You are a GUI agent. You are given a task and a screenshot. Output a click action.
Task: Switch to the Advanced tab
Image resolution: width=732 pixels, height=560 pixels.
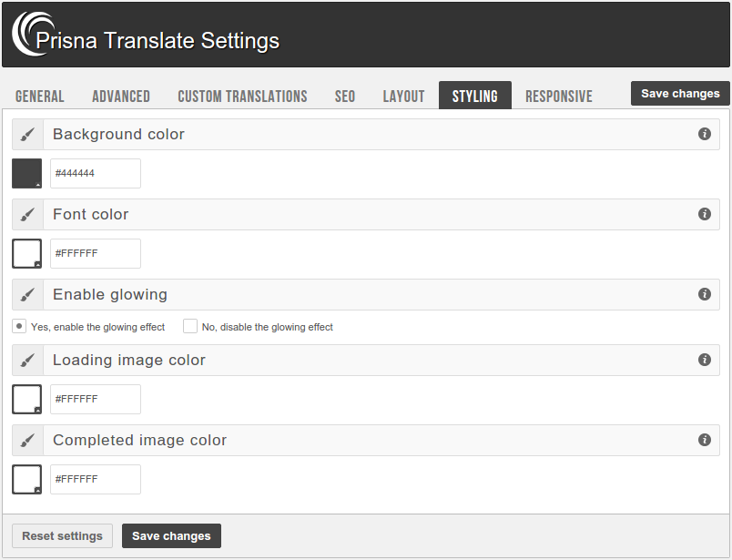pos(121,97)
